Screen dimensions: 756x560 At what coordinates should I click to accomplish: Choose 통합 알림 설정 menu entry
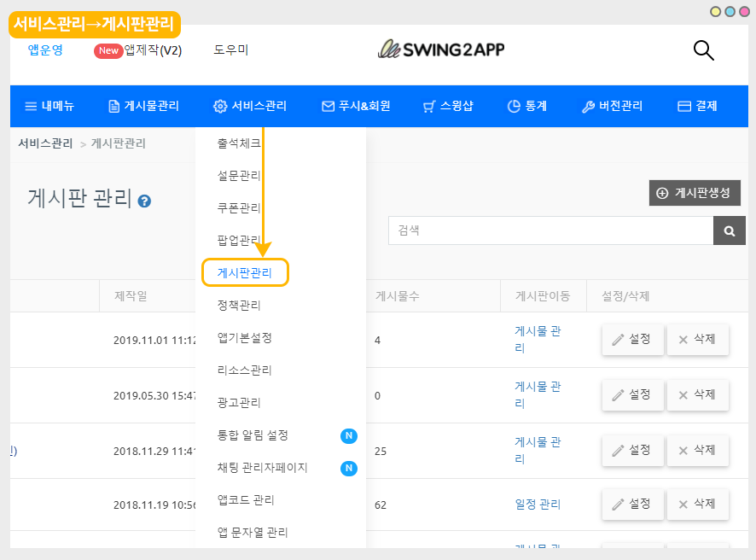coord(253,435)
